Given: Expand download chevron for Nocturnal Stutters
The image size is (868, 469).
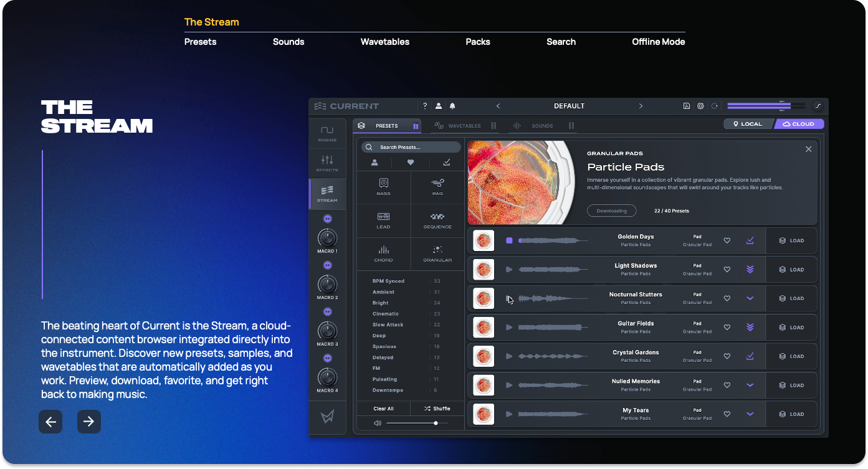Looking at the screenshot, I should point(750,298).
